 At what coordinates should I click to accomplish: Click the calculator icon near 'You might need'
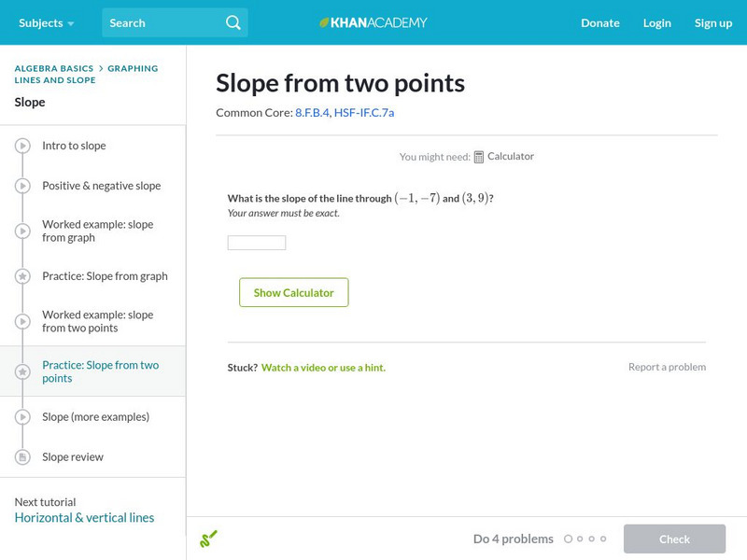[x=479, y=157]
